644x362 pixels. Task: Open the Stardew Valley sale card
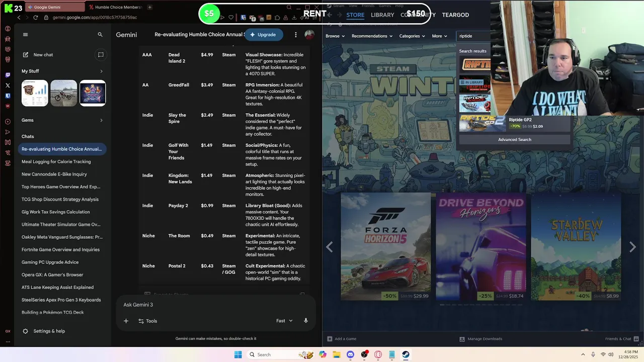(576, 246)
